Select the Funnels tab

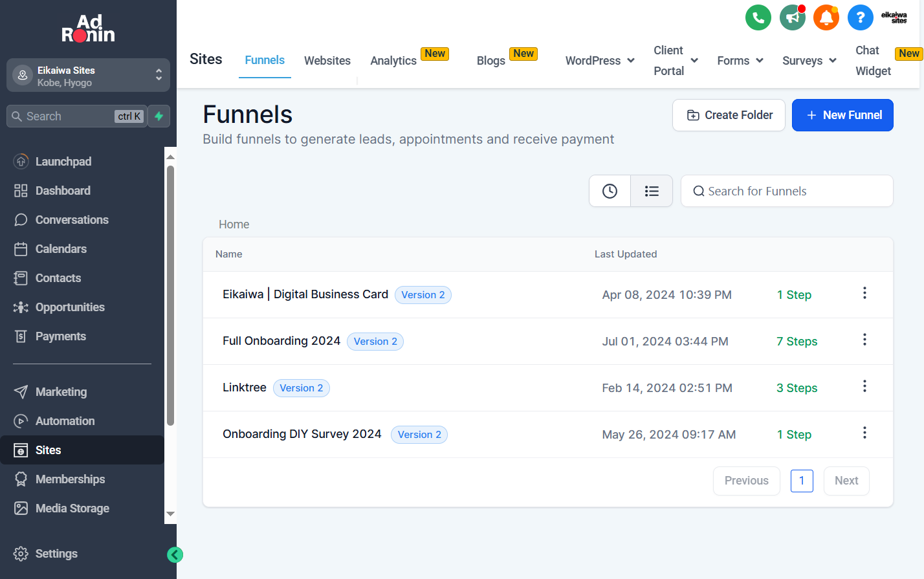pyautogui.click(x=265, y=60)
